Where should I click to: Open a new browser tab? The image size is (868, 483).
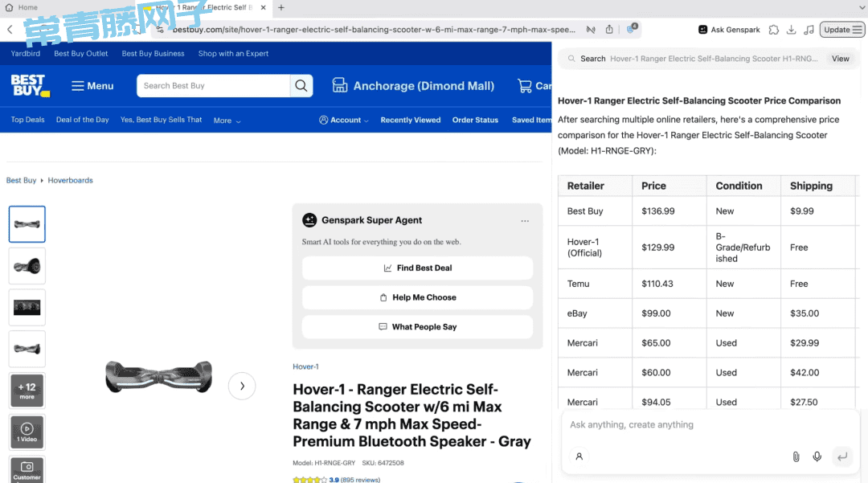(281, 8)
